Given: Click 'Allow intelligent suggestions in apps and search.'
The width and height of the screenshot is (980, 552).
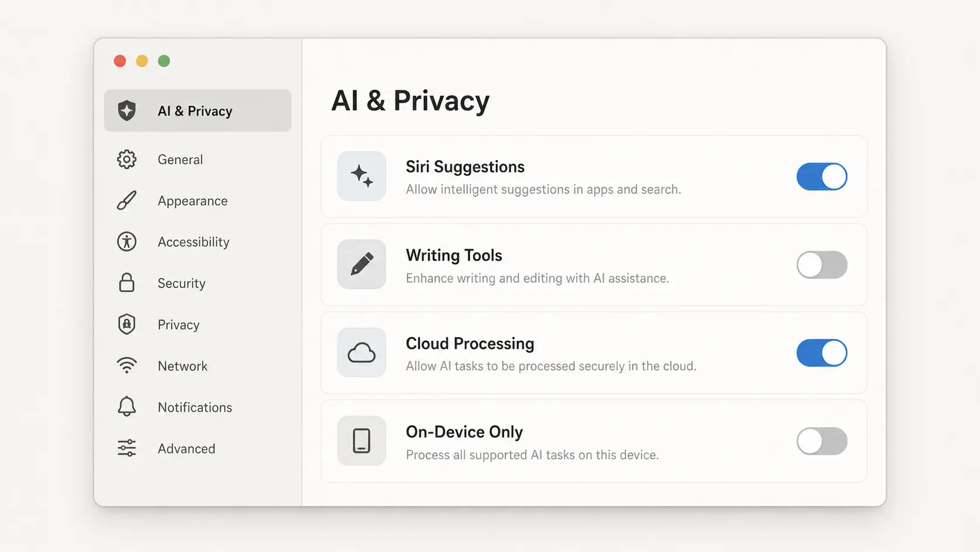Looking at the screenshot, I should (x=543, y=189).
